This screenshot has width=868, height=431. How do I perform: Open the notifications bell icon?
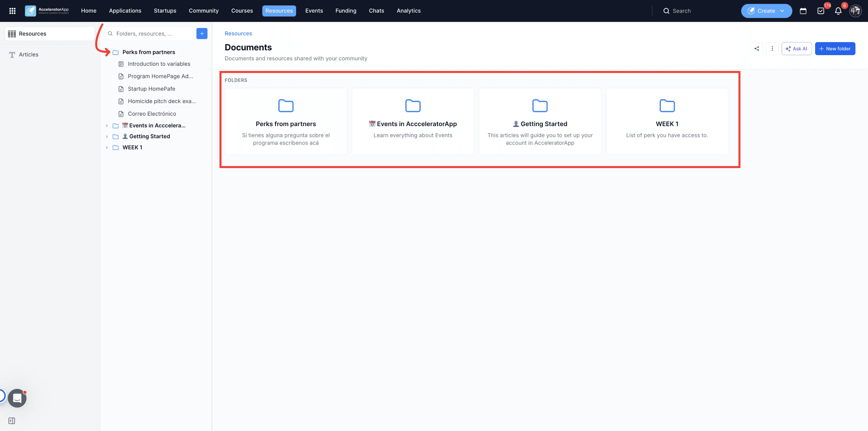coord(838,11)
